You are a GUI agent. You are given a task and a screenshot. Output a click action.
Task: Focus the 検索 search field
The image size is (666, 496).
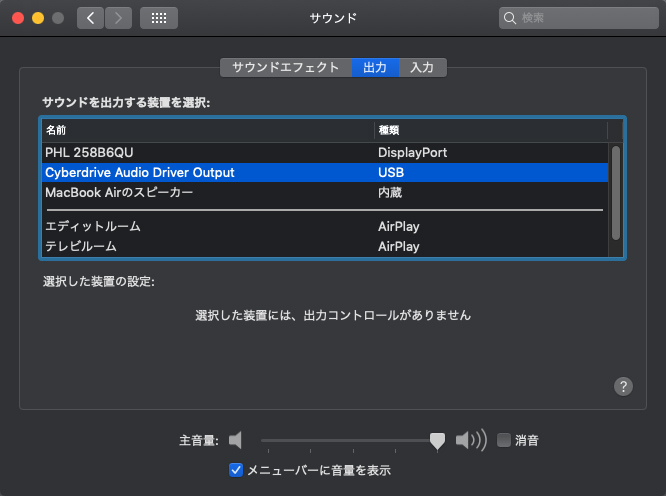[x=579, y=18]
